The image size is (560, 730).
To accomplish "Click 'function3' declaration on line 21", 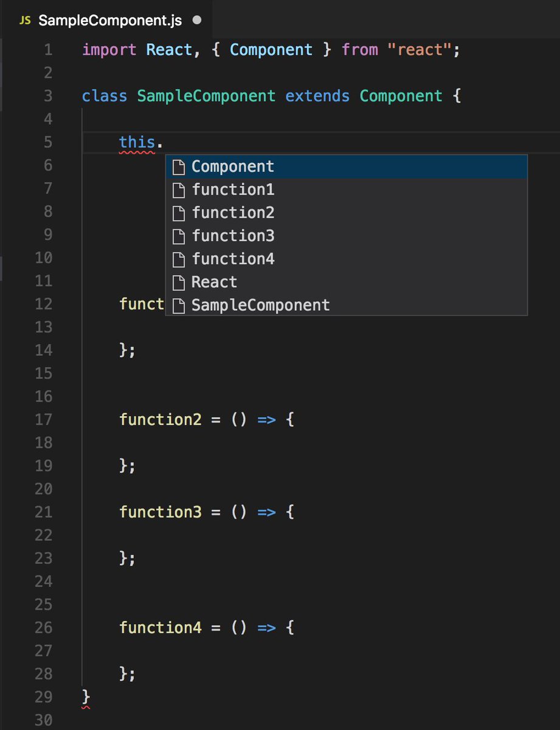I will (161, 512).
